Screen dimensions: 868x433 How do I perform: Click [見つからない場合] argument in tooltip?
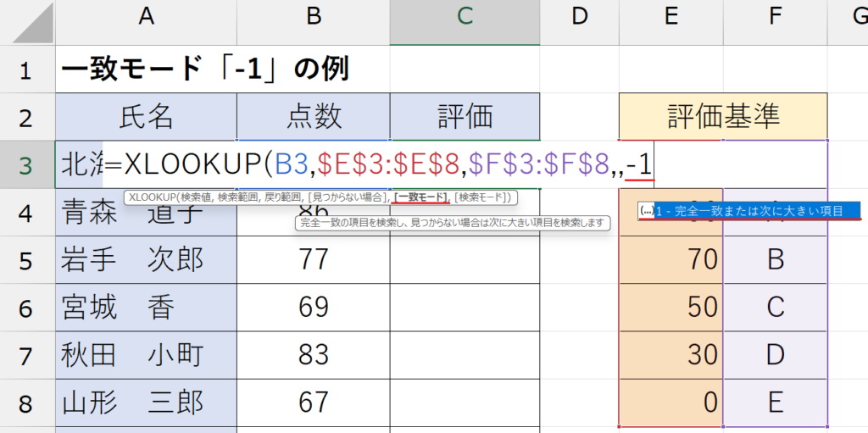pyautogui.click(x=348, y=197)
